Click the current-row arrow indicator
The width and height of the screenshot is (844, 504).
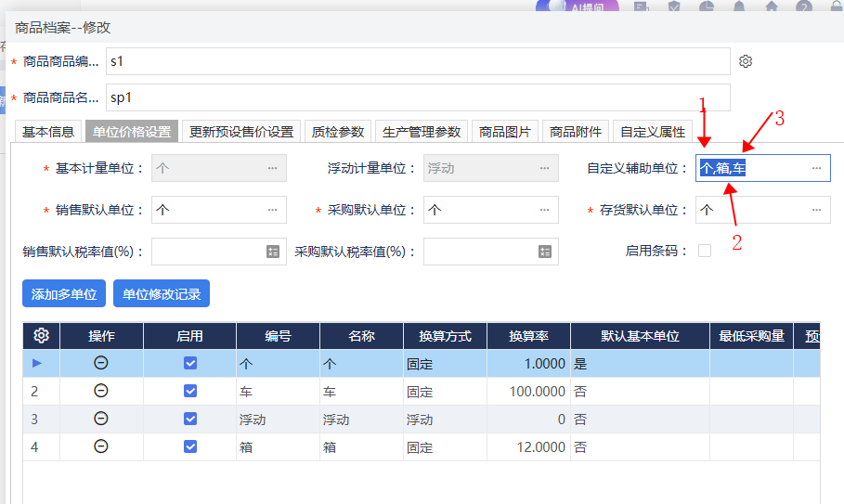tap(36, 363)
